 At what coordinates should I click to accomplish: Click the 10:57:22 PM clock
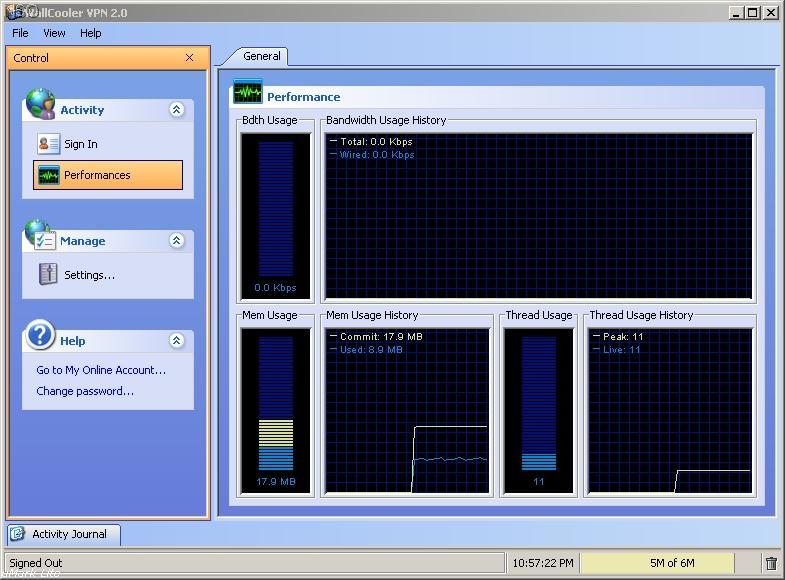click(x=543, y=563)
